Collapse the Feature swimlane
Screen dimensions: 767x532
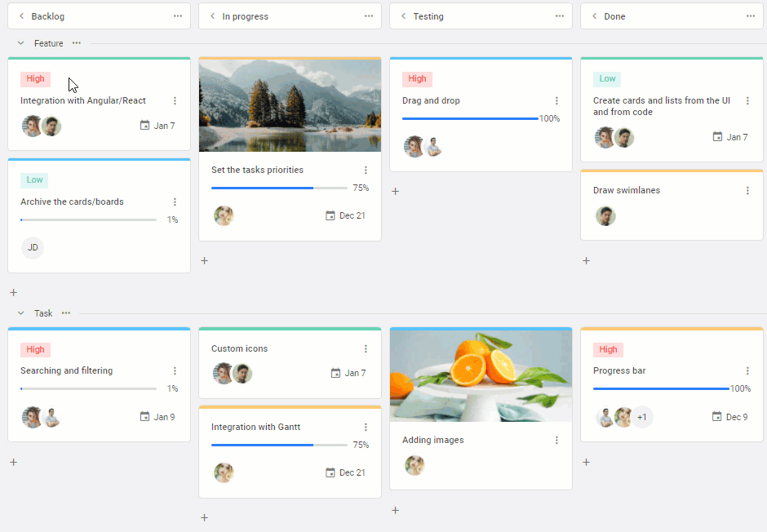[x=20, y=43]
